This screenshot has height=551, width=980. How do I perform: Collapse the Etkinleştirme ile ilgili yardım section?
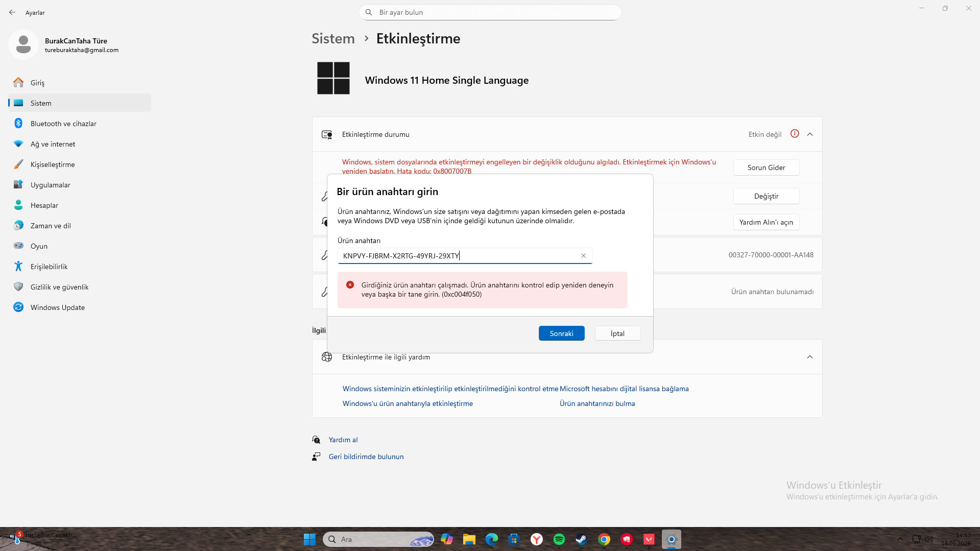(810, 357)
